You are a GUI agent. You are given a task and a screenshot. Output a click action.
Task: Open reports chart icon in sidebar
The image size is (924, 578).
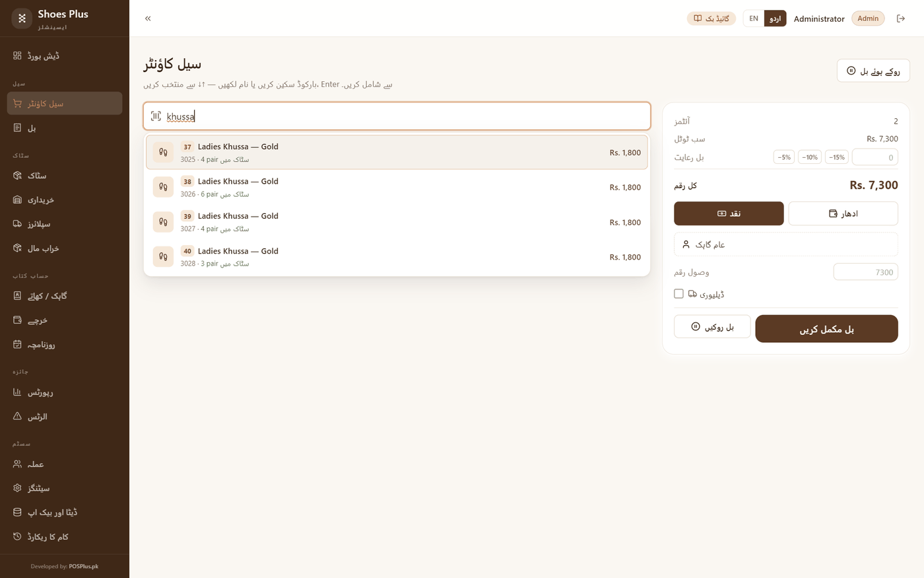coord(17,392)
